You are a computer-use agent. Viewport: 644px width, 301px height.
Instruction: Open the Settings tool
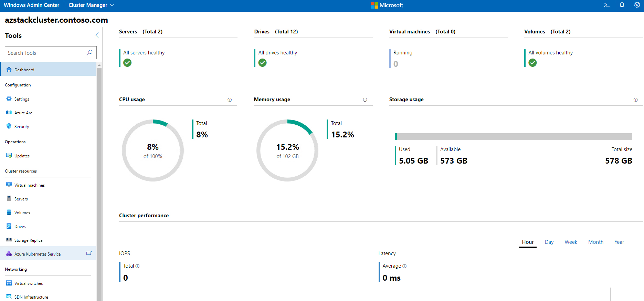(x=48, y=99)
